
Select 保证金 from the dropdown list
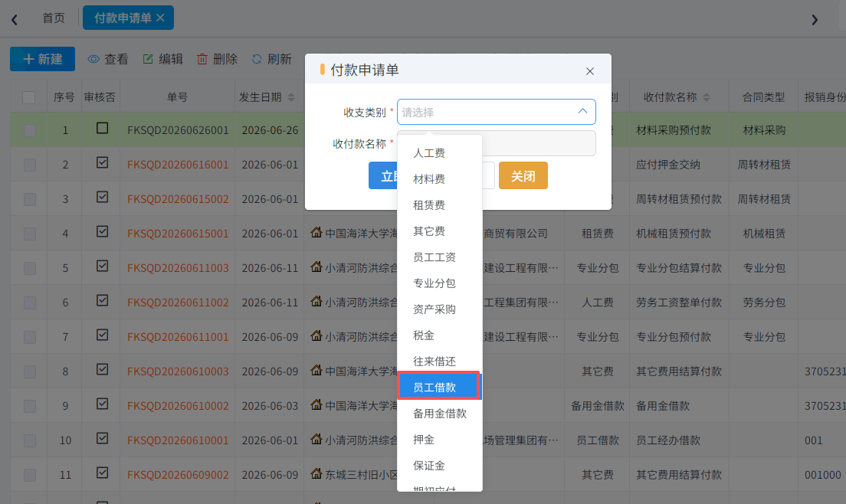(x=440, y=465)
